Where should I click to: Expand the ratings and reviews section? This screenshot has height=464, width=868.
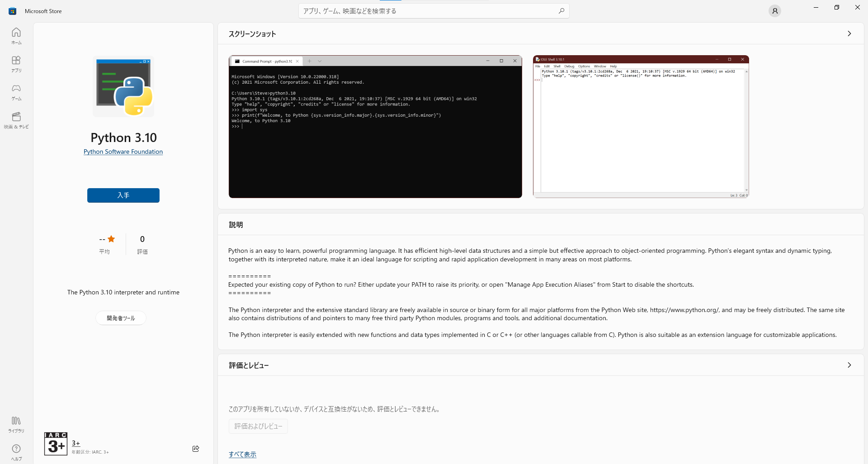click(x=849, y=365)
